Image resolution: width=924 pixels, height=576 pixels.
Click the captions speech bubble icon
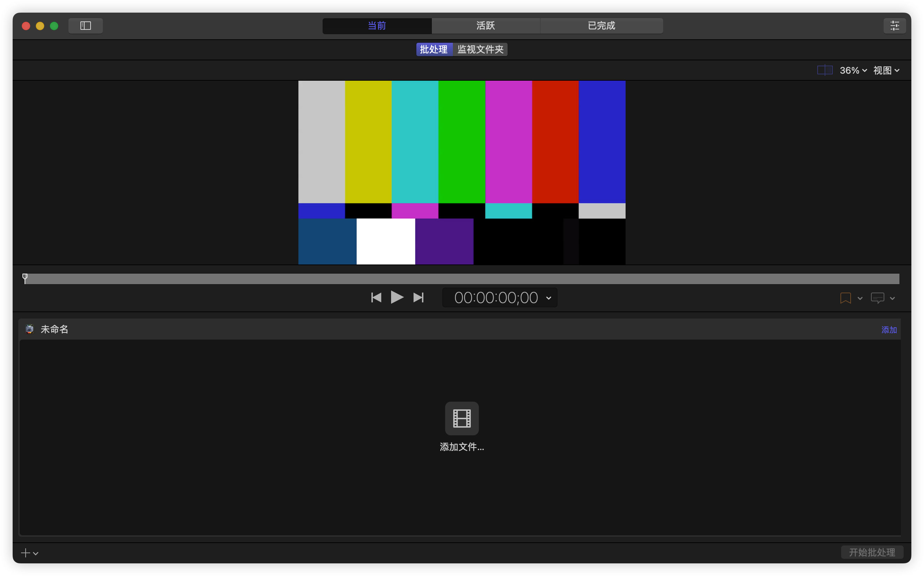pos(877,298)
